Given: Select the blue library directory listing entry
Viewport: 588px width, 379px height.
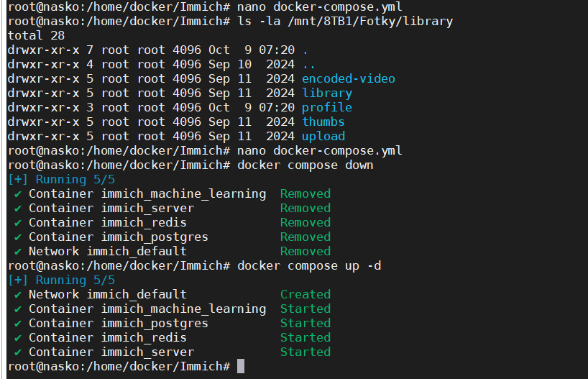Looking at the screenshot, I should coord(327,93).
